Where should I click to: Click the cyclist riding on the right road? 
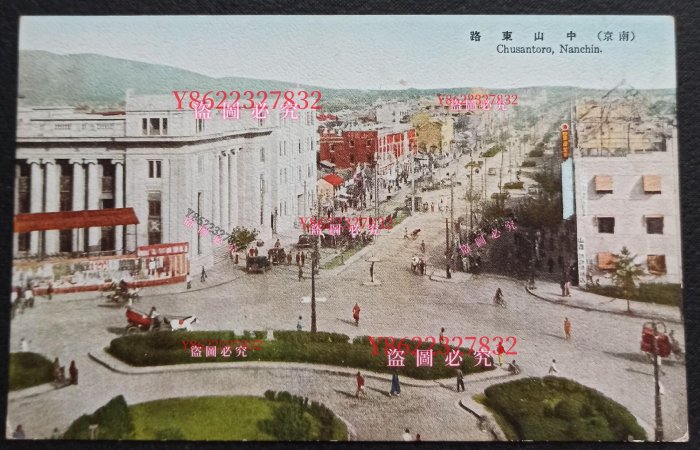click(x=498, y=297)
